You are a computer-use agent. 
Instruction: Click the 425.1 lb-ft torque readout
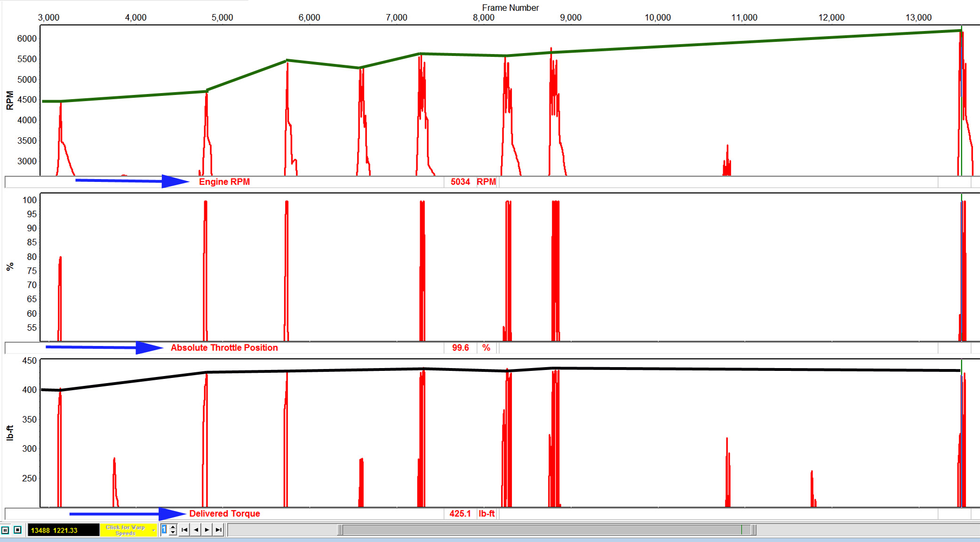[x=460, y=514]
